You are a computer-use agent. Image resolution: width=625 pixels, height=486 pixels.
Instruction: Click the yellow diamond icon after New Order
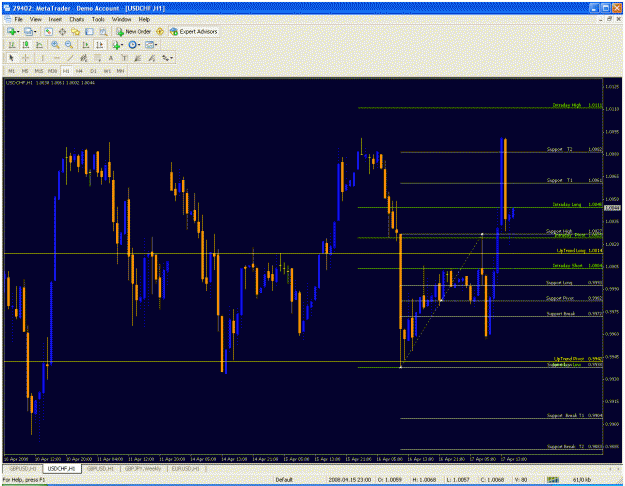(160, 31)
